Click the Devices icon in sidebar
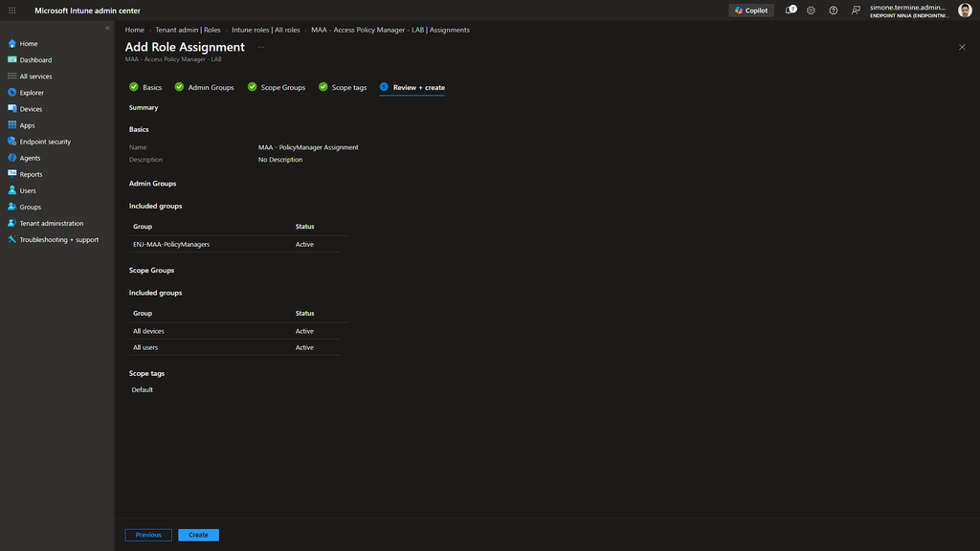980x551 pixels. [x=11, y=109]
